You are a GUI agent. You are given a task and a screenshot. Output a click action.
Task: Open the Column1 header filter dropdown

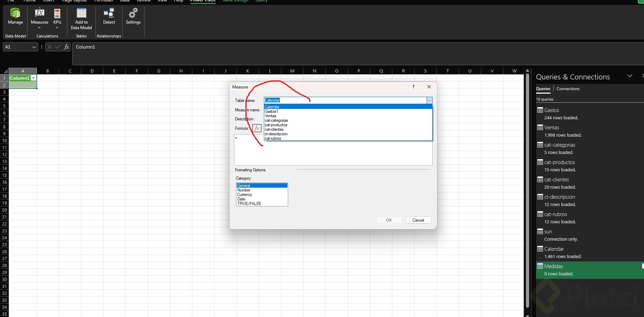coord(33,78)
